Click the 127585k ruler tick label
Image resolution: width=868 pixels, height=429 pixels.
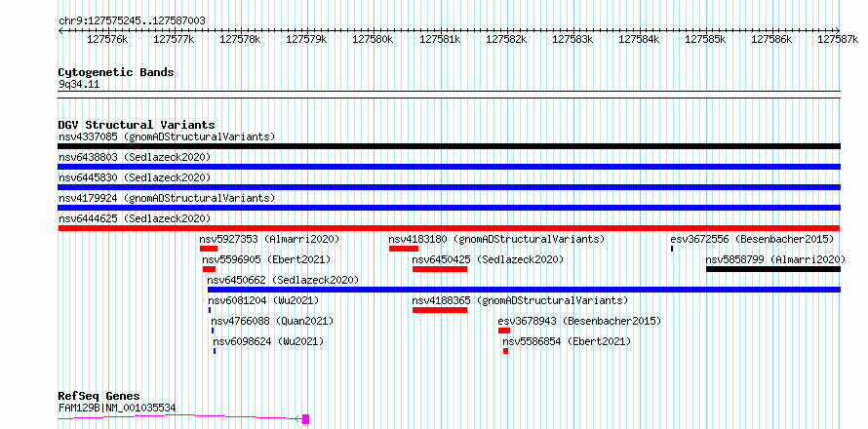706,39
